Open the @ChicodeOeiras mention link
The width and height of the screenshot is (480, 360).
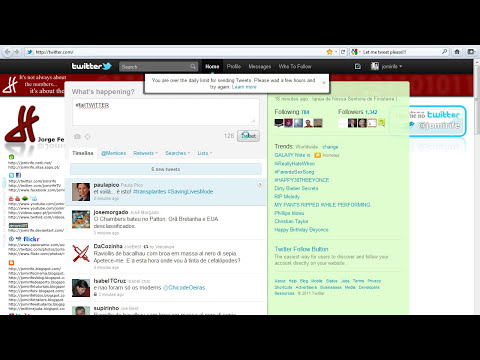(x=184, y=287)
